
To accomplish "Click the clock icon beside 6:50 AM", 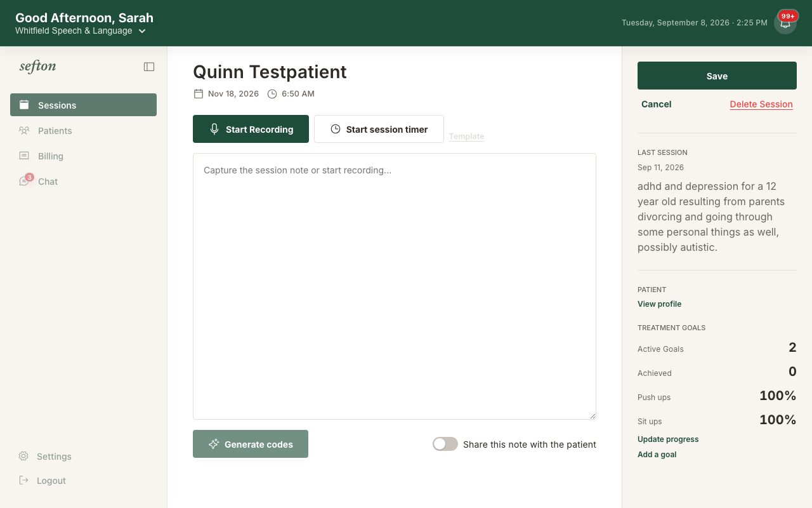I will (272, 93).
